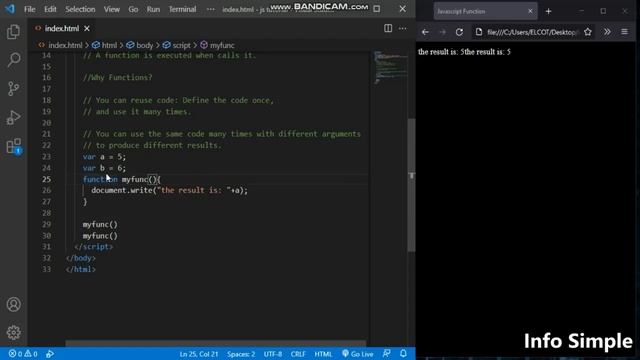This screenshot has height=360, width=640.
Task: Click html in the breadcrumb
Action: tap(109, 45)
